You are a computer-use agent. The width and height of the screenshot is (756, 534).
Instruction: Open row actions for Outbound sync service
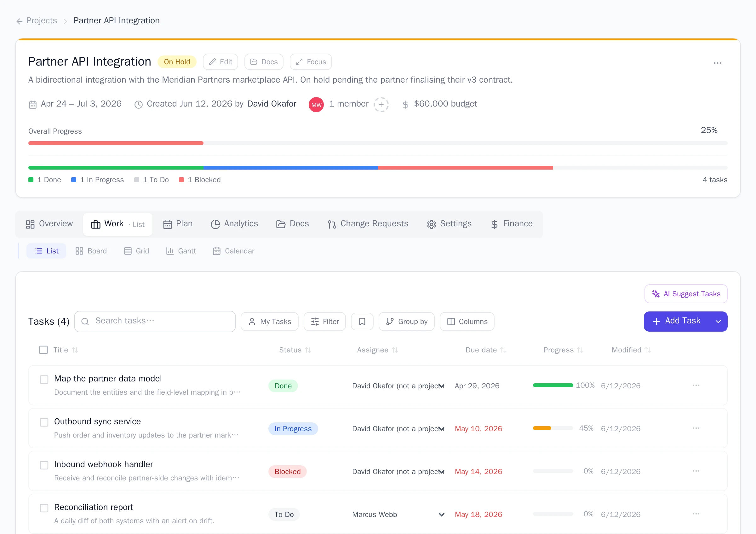696,428
